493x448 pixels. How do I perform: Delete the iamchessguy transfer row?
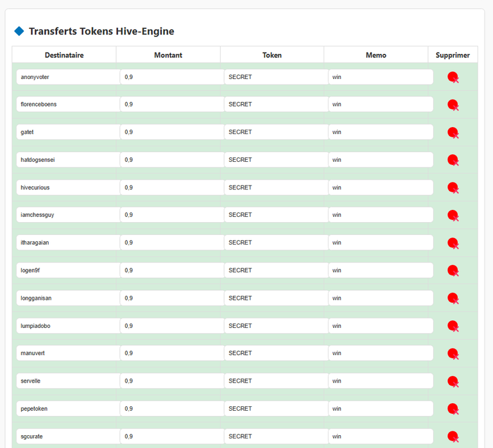pyautogui.click(x=453, y=216)
